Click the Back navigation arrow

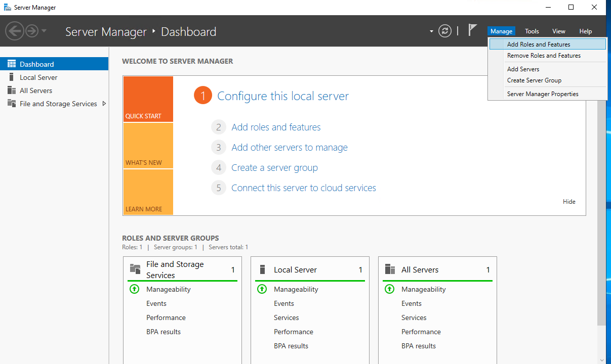(x=15, y=31)
